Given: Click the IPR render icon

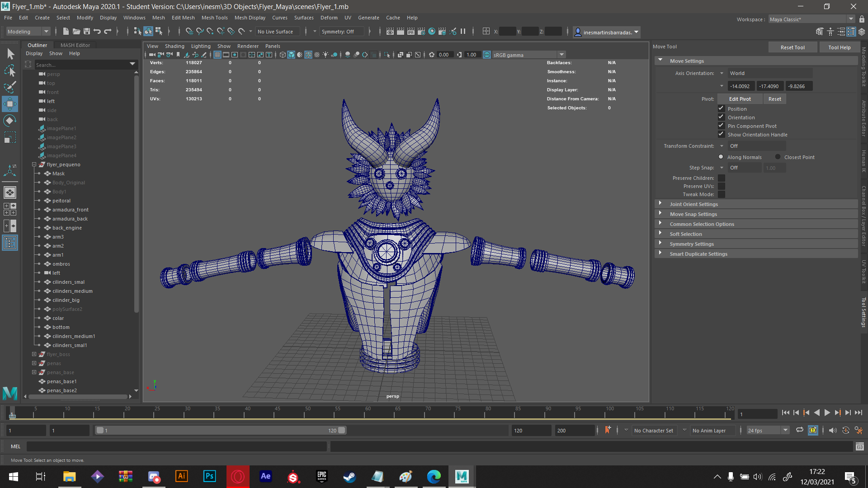Looking at the screenshot, I should (x=410, y=31).
